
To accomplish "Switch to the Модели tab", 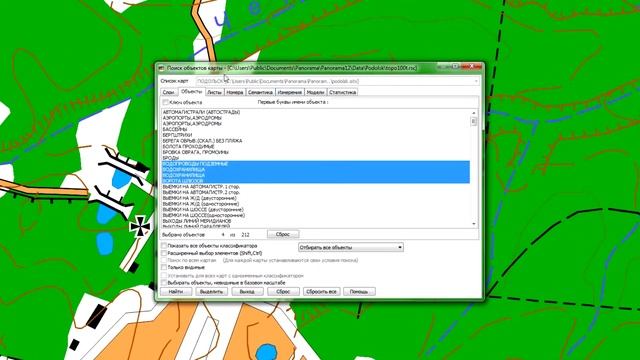I will [x=315, y=92].
